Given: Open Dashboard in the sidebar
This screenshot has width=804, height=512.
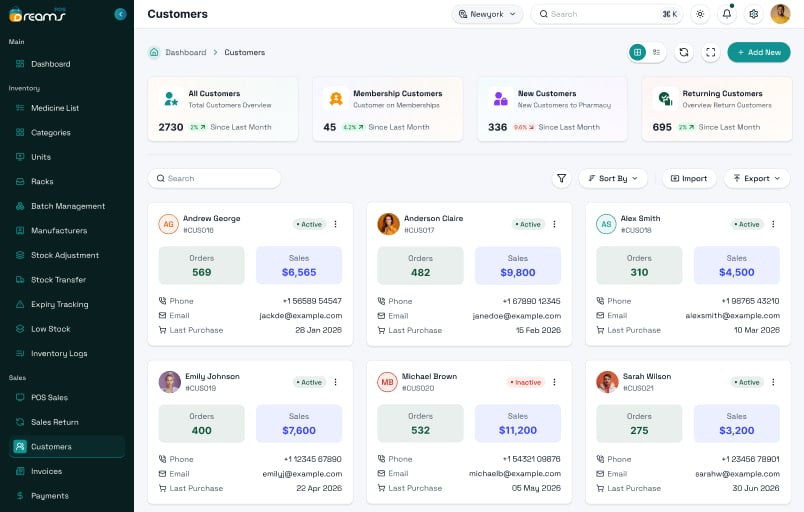Looking at the screenshot, I should point(50,64).
